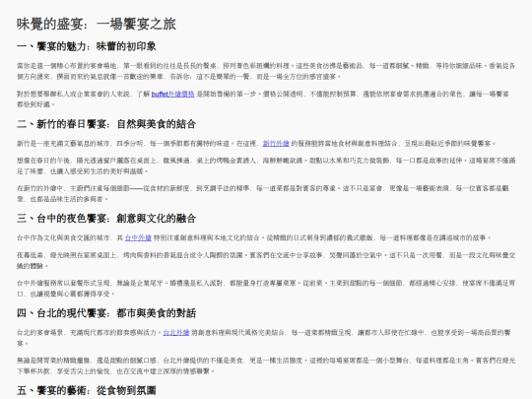The image size is (532, 399).
Task: Click the paragraph beginning 台北的宴會場景
Action: [x=264, y=338]
